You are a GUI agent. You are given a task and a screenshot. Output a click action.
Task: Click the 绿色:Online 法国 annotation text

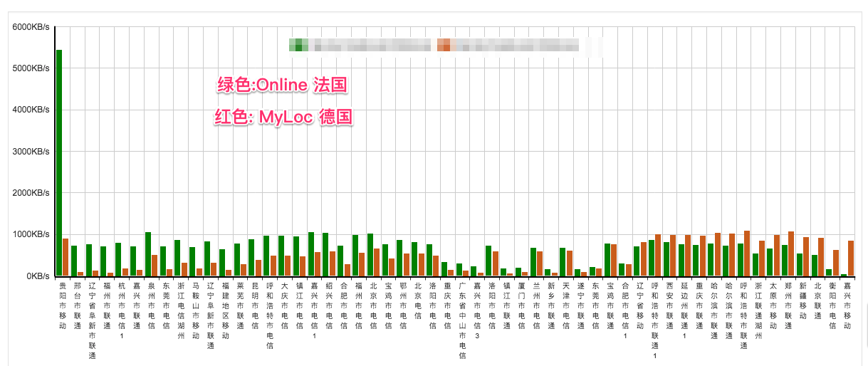[282, 85]
